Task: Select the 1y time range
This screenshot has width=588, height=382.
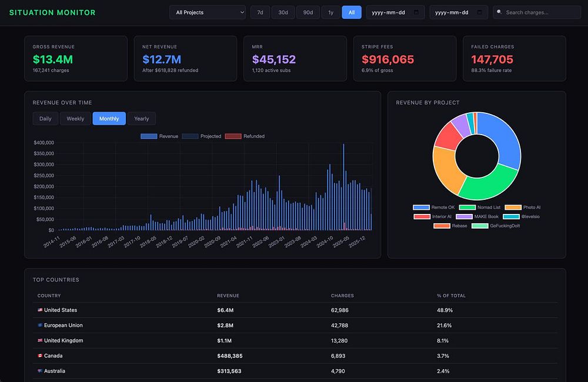Action: tap(330, 12)
